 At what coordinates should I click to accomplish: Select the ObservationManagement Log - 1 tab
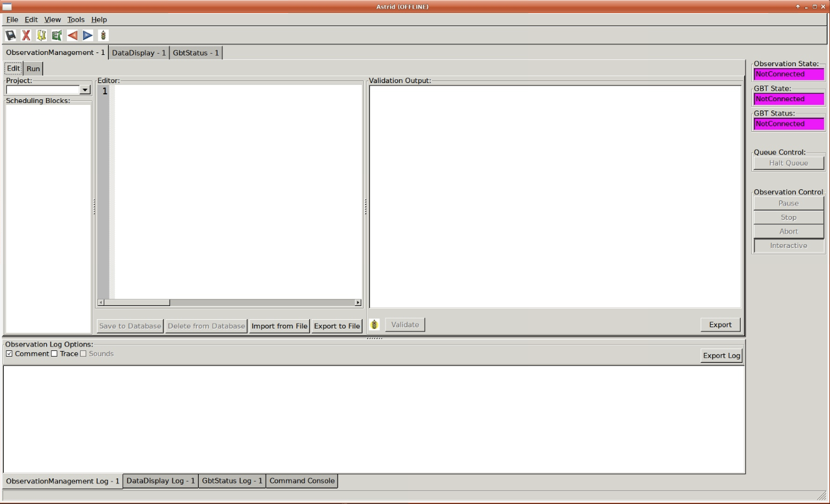[x=62, y=482]
